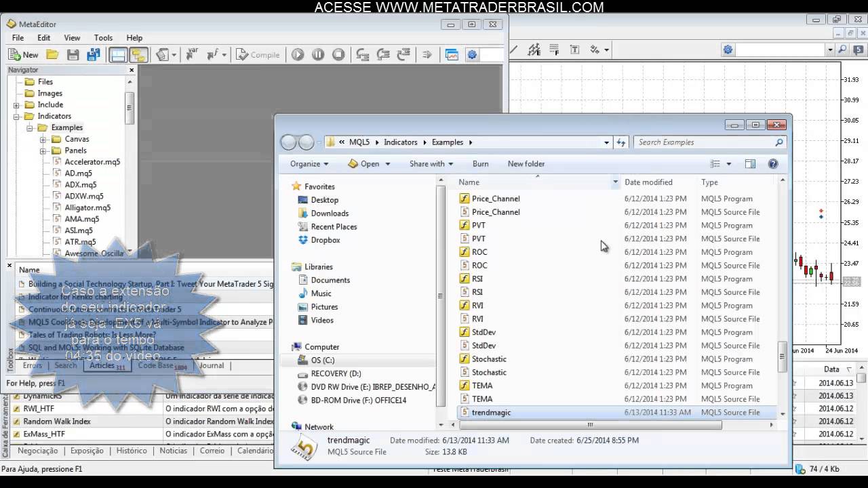Screen dimensions: 868x488
Task: Select Alligator.mq5 in Navigator tree
Action: (x=87, y=208)
